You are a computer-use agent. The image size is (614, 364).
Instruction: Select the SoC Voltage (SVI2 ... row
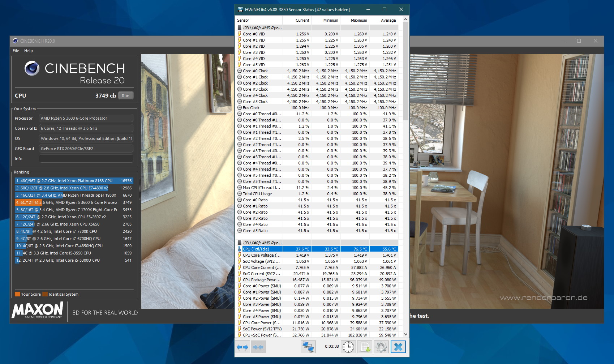pos(317,261)
